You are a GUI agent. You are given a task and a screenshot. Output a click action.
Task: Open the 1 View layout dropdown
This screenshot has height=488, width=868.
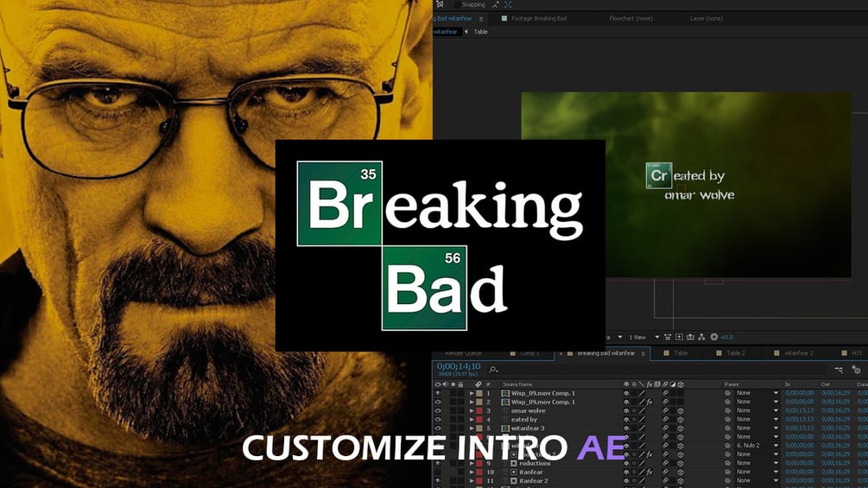[643, 337]
